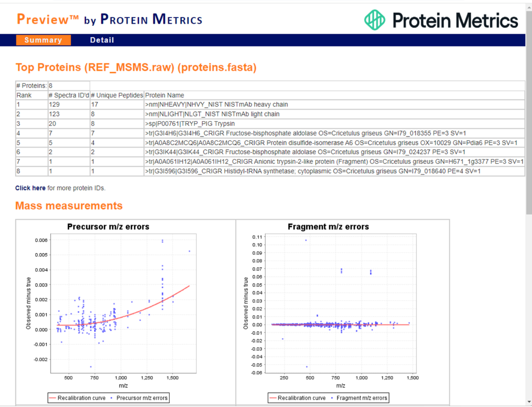The height and width of the screenshot is (407, 532).
Task: Click the "17" unique peptides cell
Action: pyautogui.click(x=117, y=105)
